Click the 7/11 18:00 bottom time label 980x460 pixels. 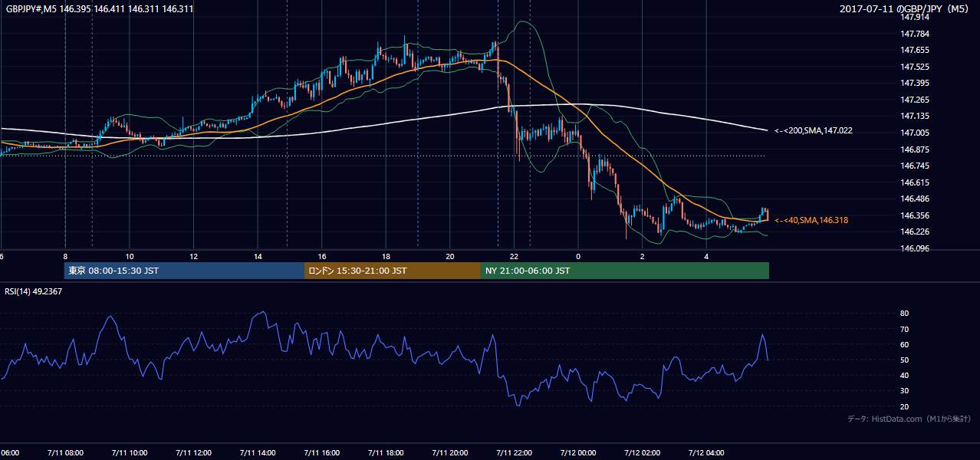coord(385,452)
